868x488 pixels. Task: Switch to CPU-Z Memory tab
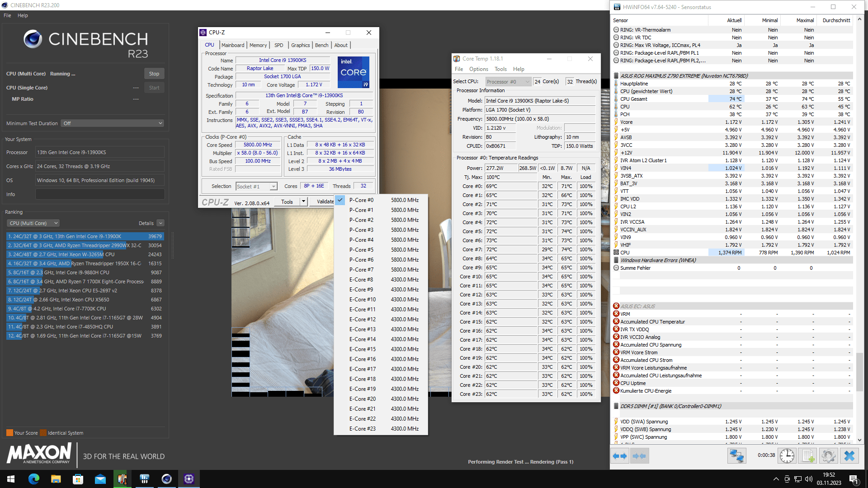pos(258,45)
